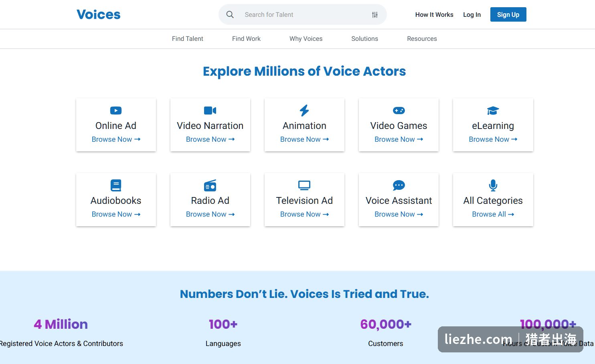
Task: Click the Radio Ad radio icon
Action: [210, 185]
